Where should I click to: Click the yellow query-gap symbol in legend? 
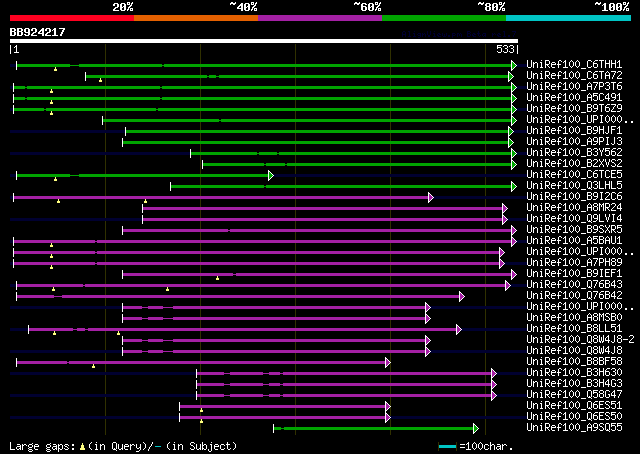click(x=82, y=447)
